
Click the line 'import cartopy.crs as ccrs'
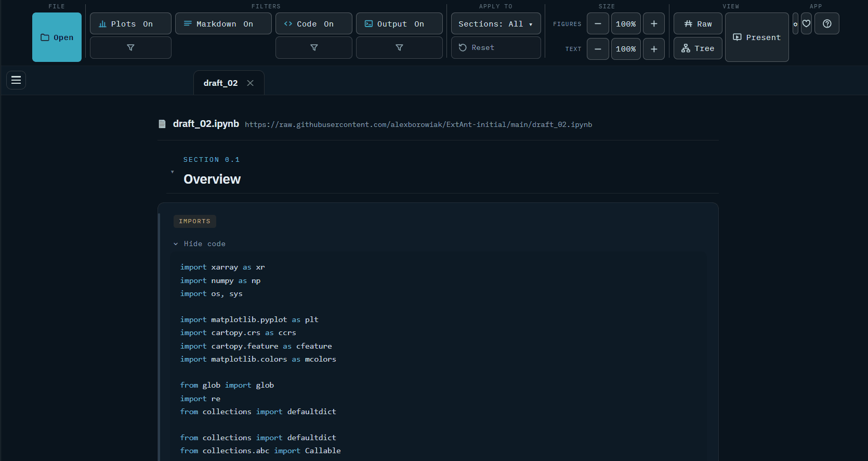point(238,333)
